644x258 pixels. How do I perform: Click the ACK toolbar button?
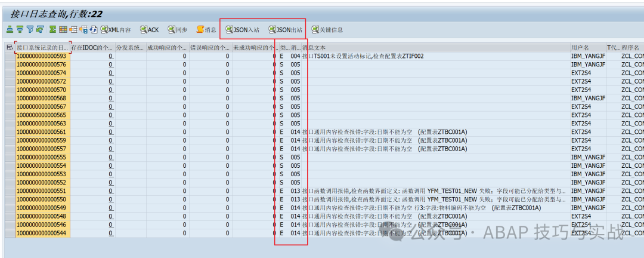click(x=149, y=30)
